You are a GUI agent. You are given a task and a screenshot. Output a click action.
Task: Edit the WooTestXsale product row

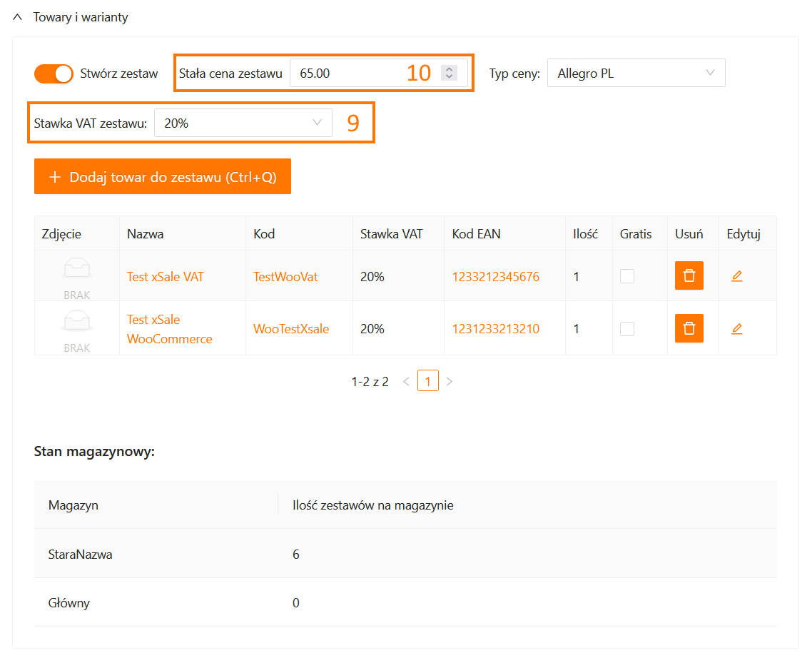click(736, 329)
